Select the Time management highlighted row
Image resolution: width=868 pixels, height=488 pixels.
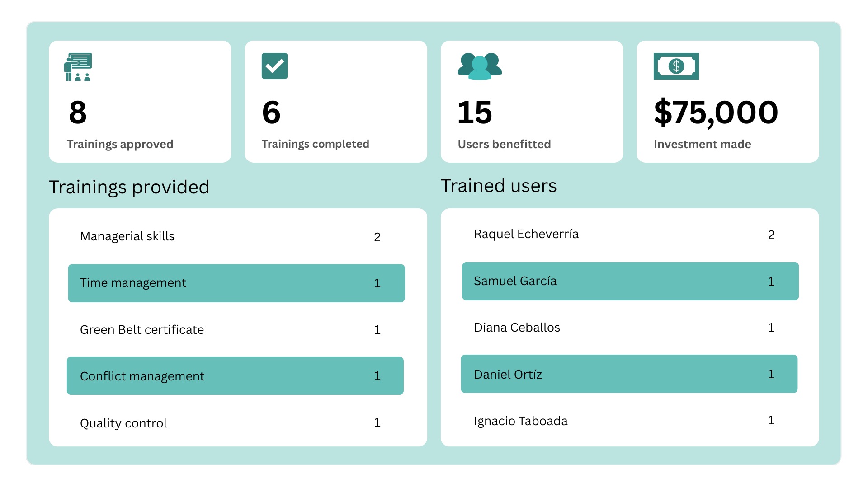point(236,283)
